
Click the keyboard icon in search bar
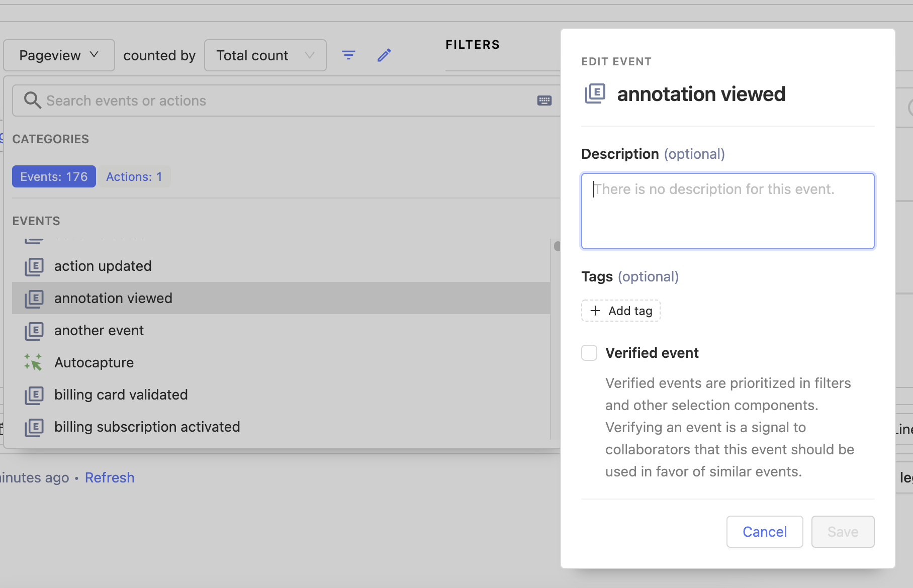544,101
